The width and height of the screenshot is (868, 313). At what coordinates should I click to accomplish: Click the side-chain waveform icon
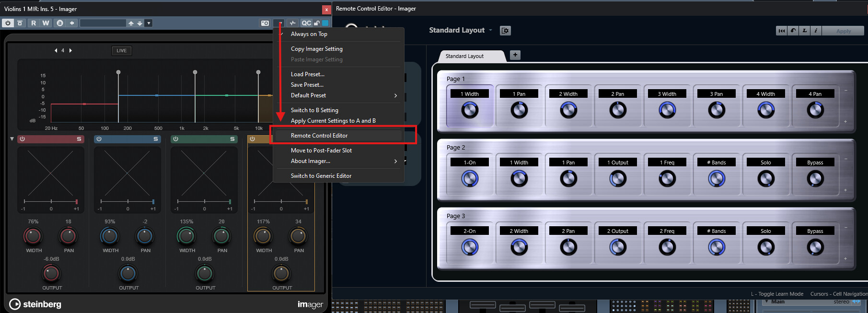coord(292,23)
